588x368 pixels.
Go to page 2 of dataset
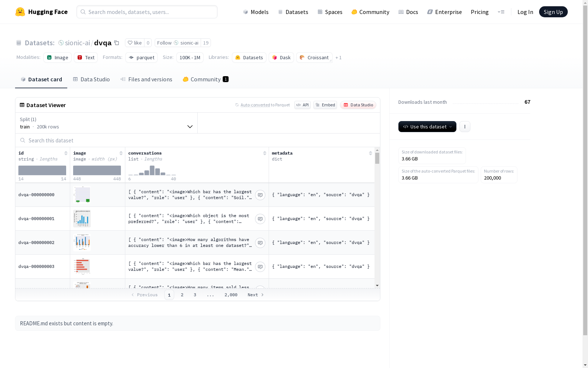[182, 295]
